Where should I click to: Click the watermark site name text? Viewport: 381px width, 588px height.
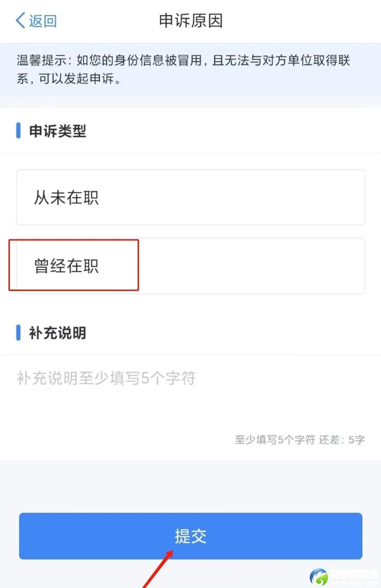tap(353, 576)
